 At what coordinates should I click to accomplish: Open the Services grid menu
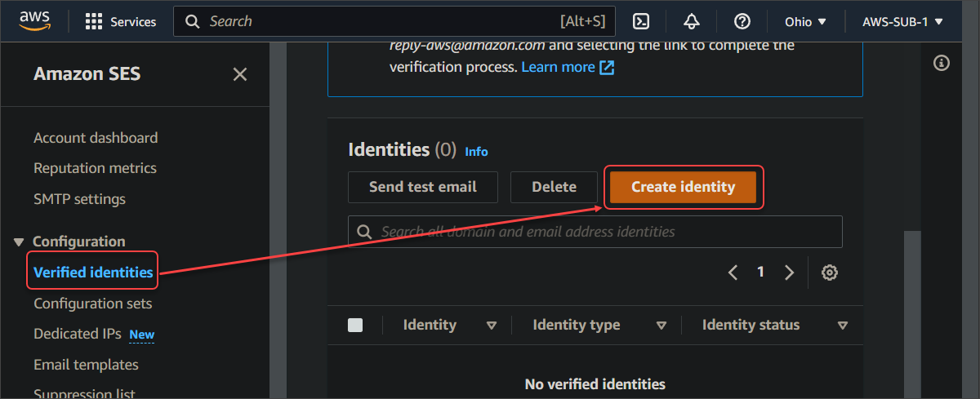click(x=121, y=21)
